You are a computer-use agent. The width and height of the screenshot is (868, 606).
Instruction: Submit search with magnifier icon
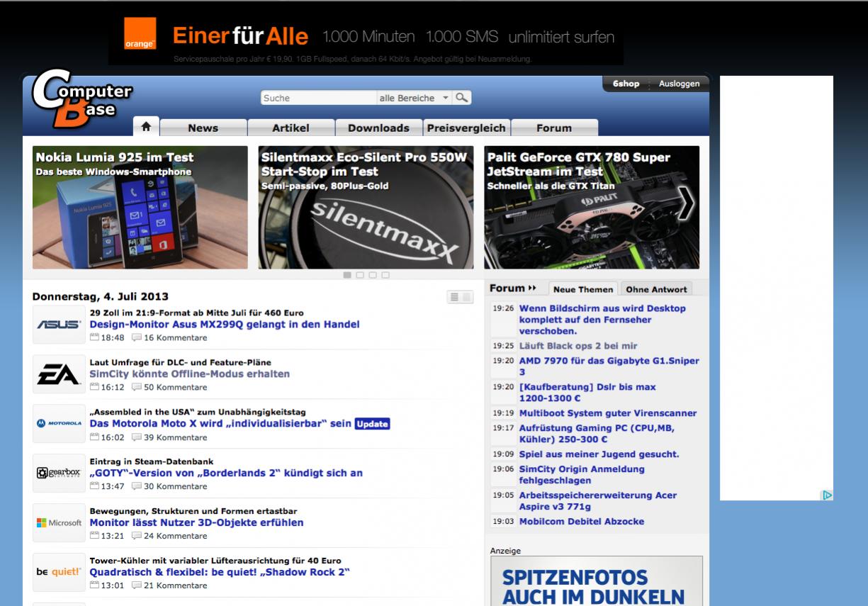click(x=463, y=98)
